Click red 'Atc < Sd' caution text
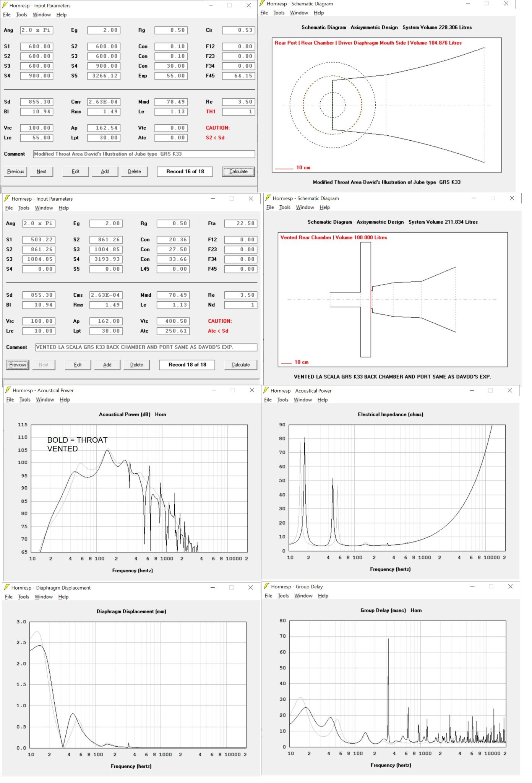Screen dimensions: 532x783 pyautogui.click(x=218, y=331)
